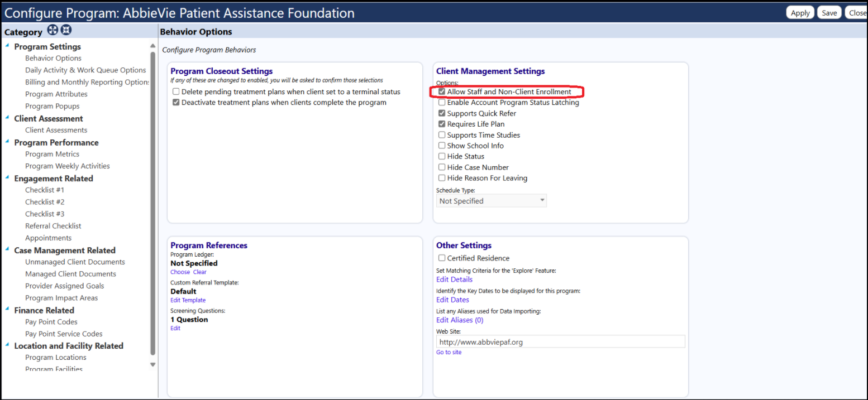868x400 pixels.
Task: Open Client Assessments tree item
Action: click(x=56, y=130)
